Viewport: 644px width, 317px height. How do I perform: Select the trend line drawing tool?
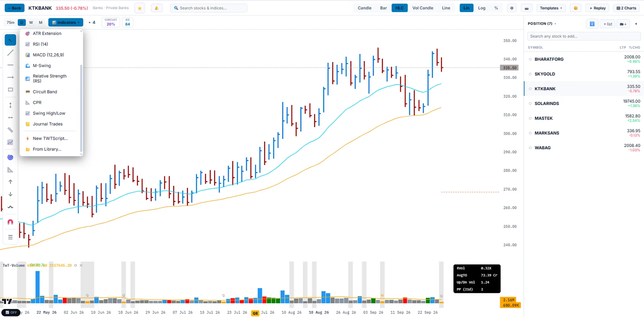(x=10, y=53)
